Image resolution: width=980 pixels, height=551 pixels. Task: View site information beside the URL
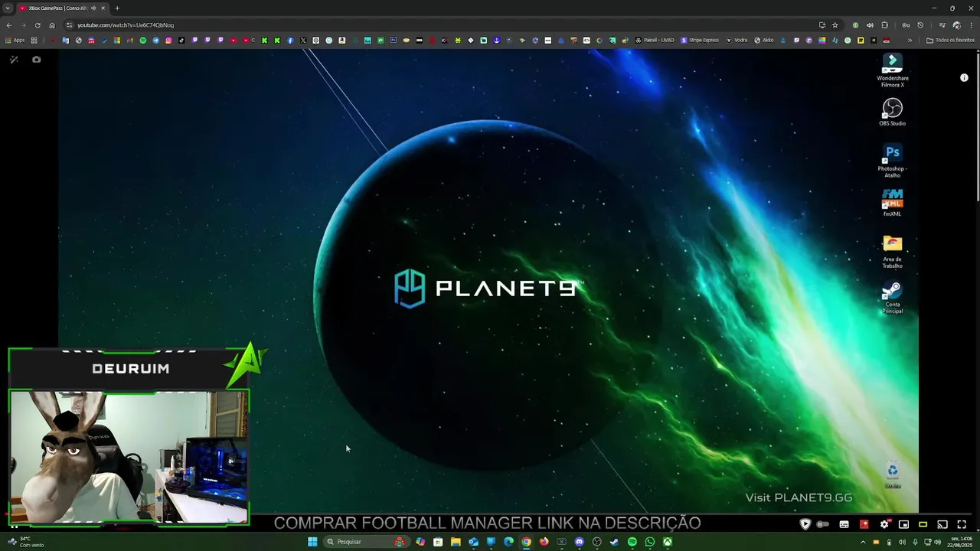pos(70,24)
